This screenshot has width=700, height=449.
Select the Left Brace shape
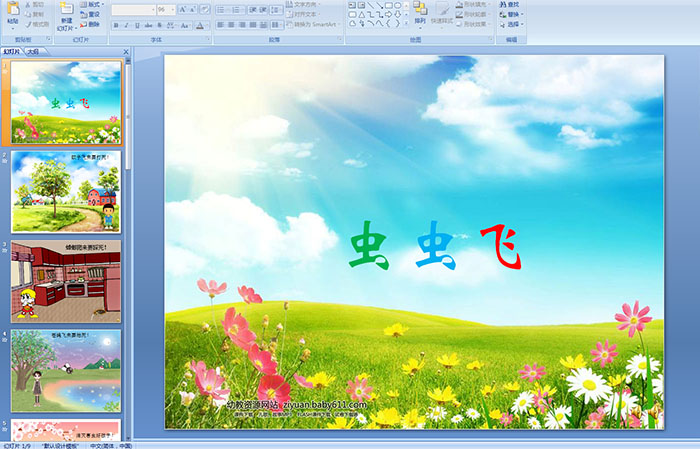(x=388, y=24)
